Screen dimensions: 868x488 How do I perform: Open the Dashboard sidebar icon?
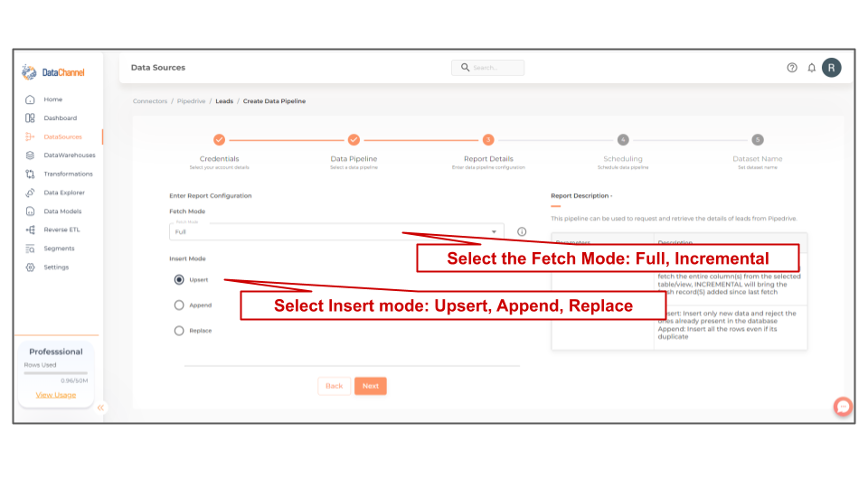click(30, 117)
